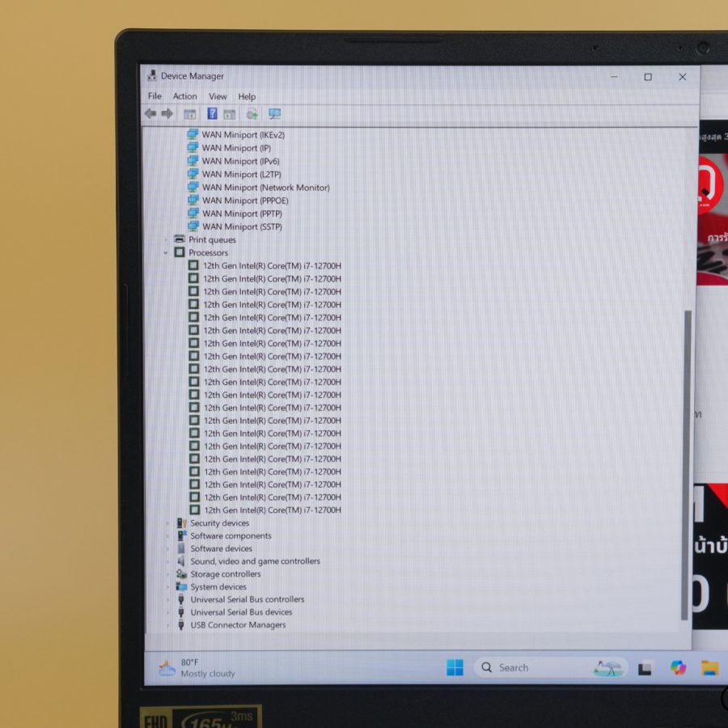Click the Universal Serial Bus devices plug icon

point(181,612)
